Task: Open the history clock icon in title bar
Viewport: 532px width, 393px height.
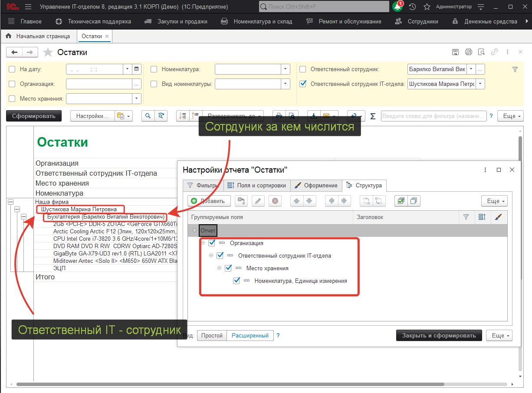Action: pyautogui.click(x=412, y=7)
